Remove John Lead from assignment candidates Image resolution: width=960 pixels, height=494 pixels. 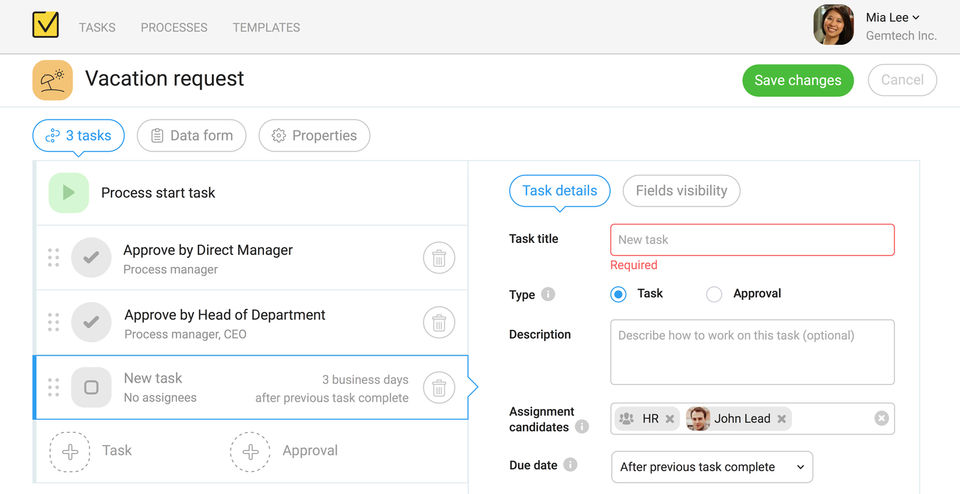782,419
